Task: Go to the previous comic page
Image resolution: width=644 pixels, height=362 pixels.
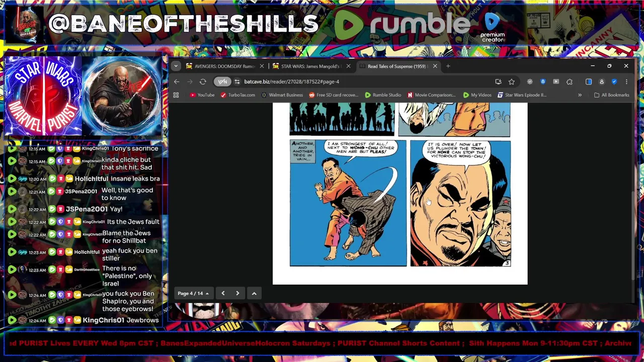Action: pyautogui.click(x=223, y=293)
